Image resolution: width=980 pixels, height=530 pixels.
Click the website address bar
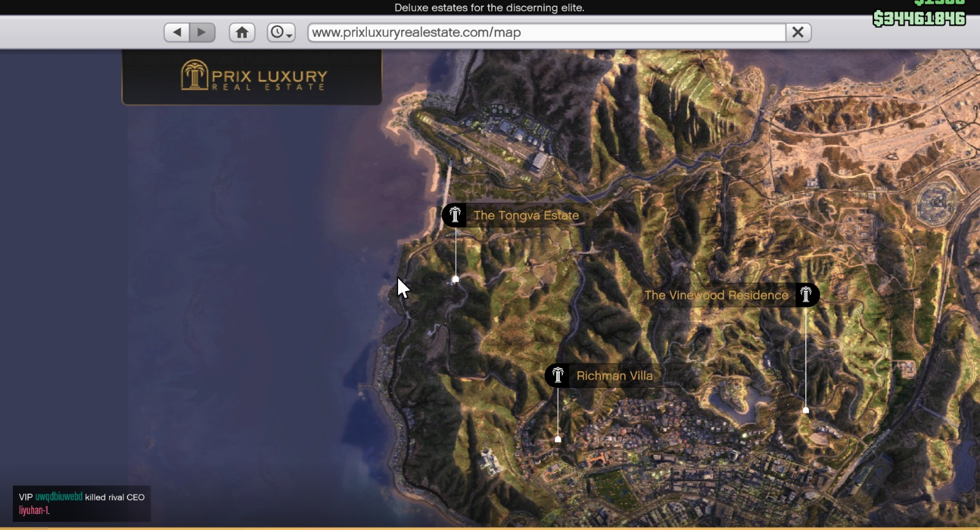[x=547, y=32]
